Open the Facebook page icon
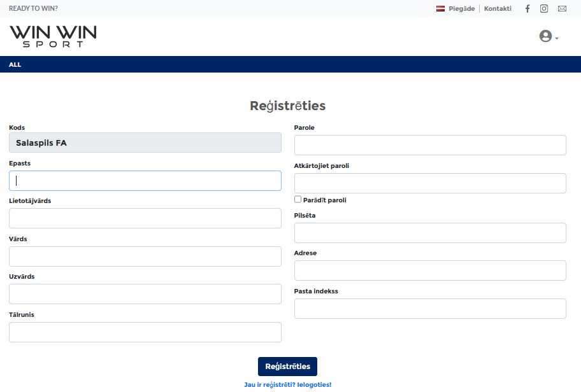 coord(527,8)
